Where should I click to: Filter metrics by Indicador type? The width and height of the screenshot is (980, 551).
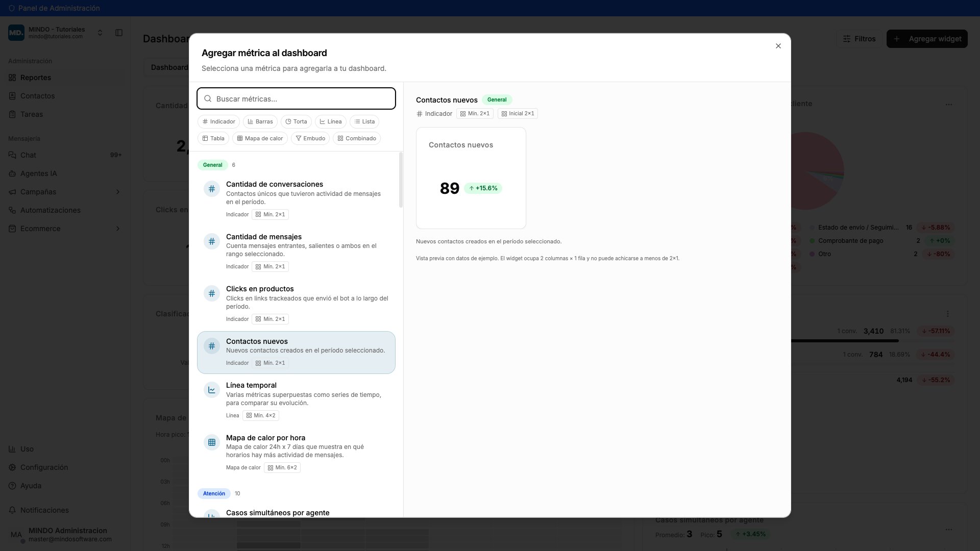218,121
